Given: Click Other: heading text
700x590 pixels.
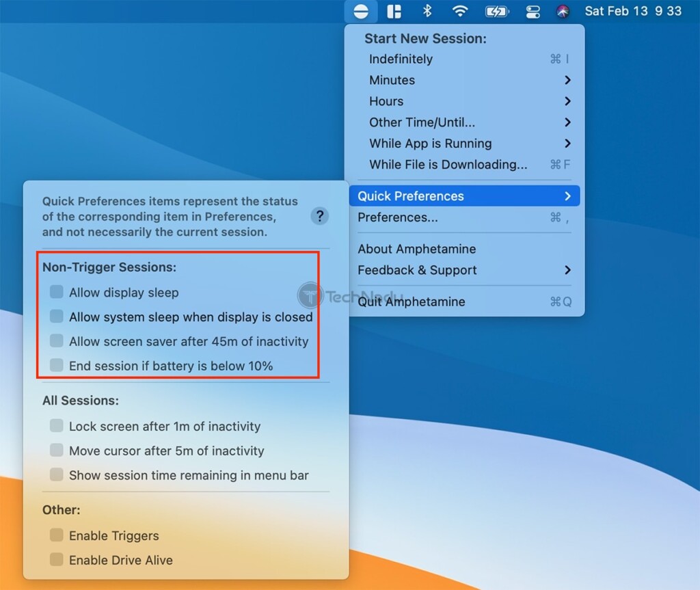Looking at the screenshot, I should coord(61,509).
